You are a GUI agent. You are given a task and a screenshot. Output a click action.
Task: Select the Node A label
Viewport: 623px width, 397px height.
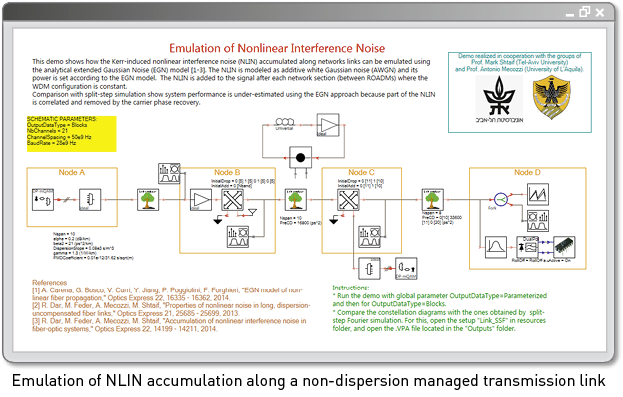72,172
